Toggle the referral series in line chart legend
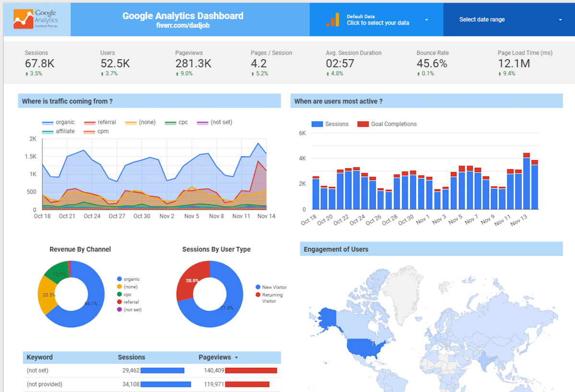Screen dimensions: 575x392 (90, 123)
